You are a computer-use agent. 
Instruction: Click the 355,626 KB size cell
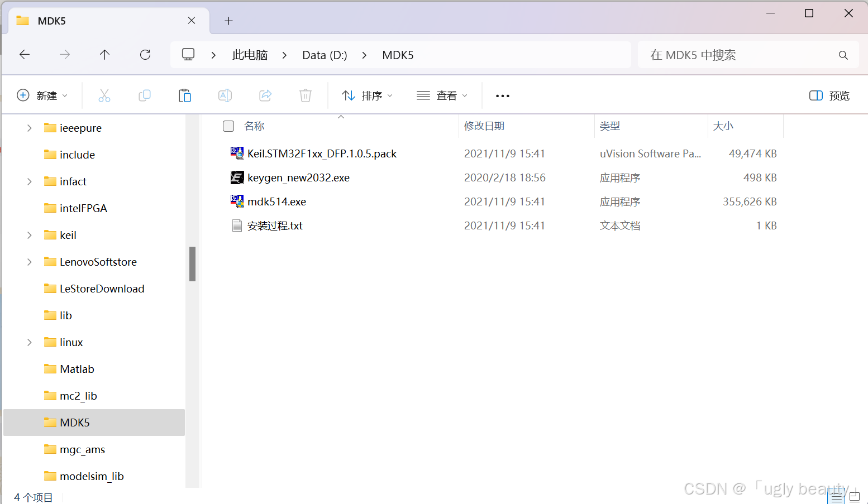pos(750,201)
